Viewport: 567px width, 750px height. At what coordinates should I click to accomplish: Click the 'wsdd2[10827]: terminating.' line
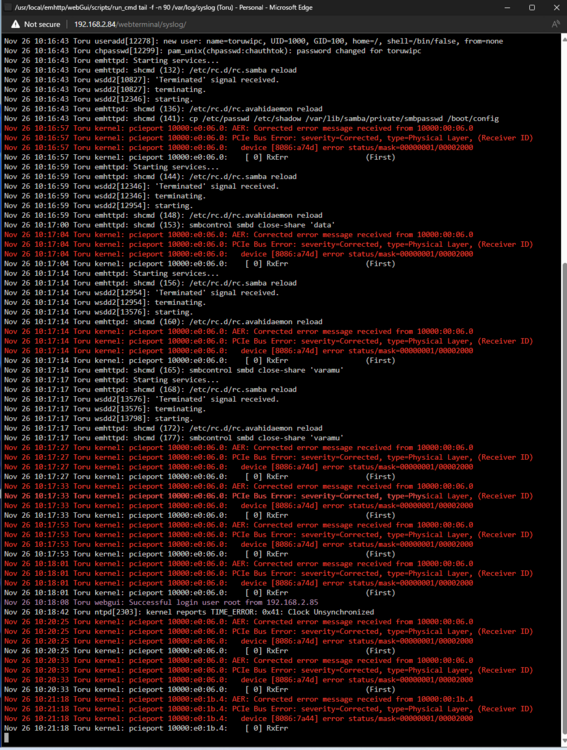click(x=105, y=89)
